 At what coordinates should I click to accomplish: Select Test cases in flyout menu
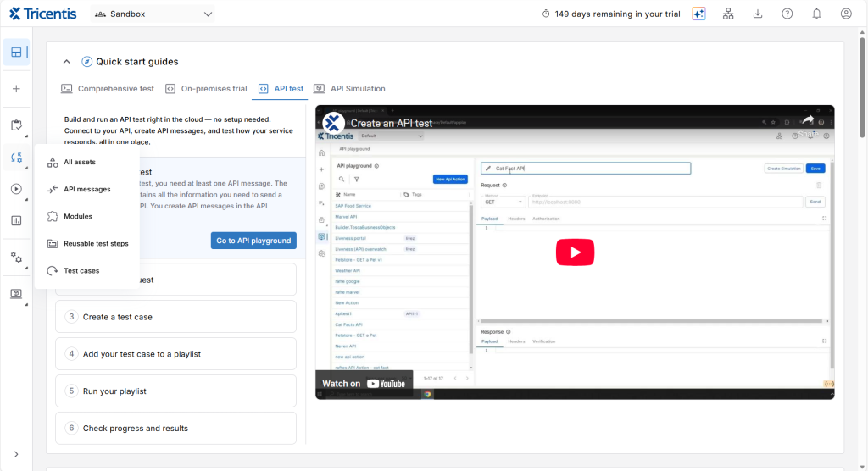click(87, 270)
